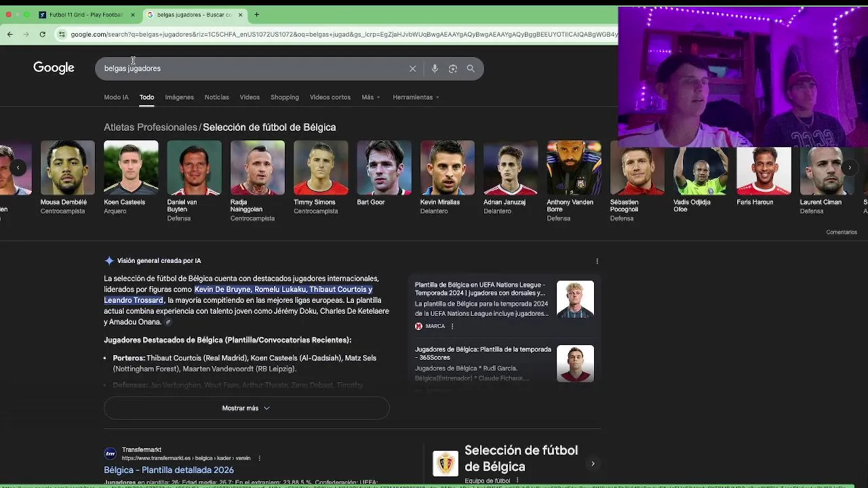The width and height of the screenshot is (868, 488).
Task: Select the Todo results tab
Action: [x=147, y=97]
